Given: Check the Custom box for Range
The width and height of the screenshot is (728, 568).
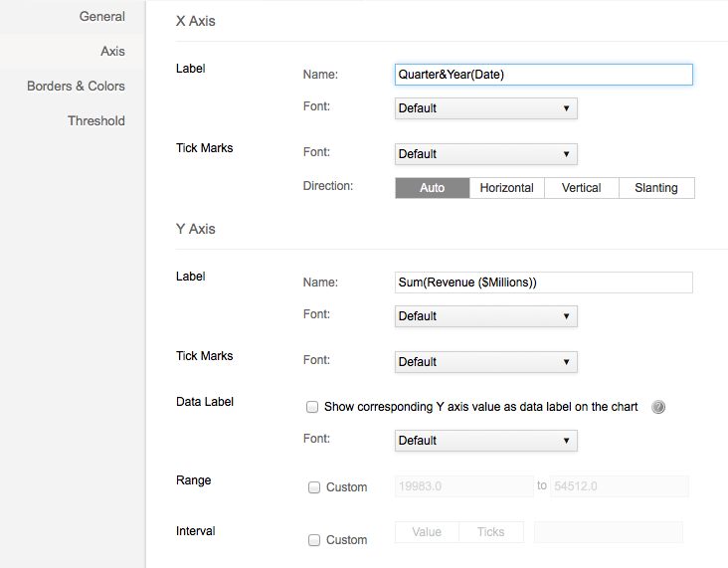Looking at the screenshot, I should click(314, 487).
